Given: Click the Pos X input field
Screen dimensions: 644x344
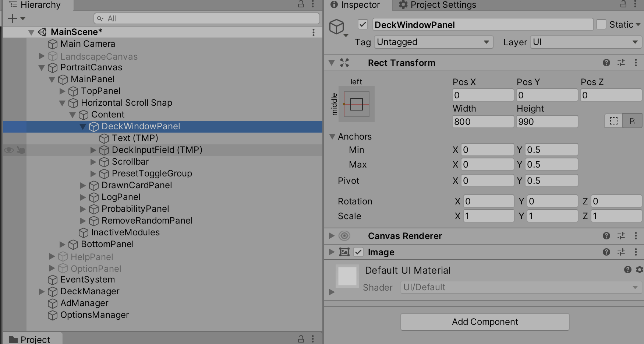Looking at the screenshot, I should click(x=482, y=95).
